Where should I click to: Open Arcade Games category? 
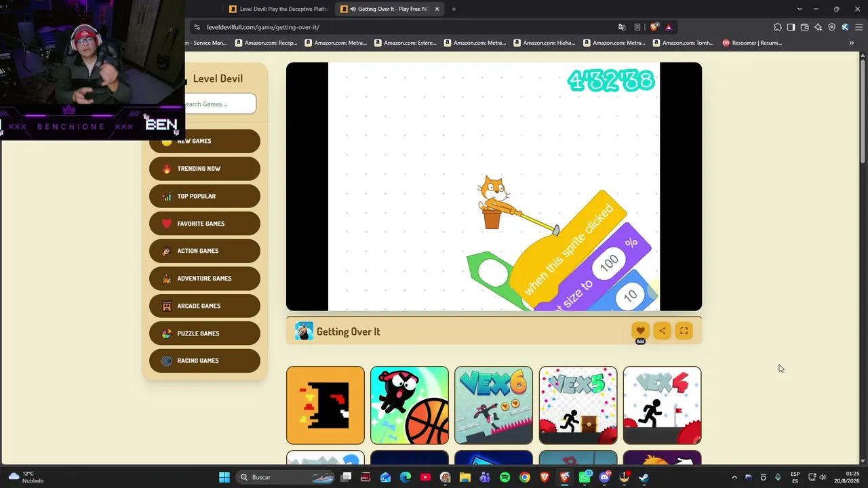(x=205, y=306)
